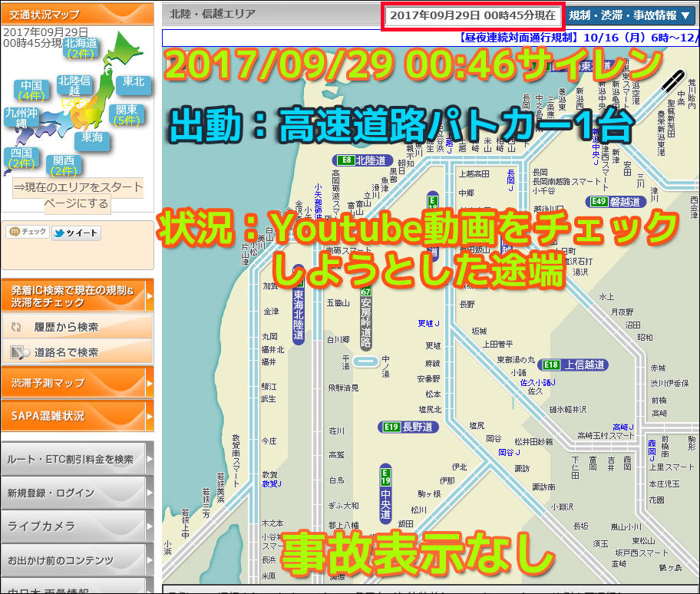The image size is (700, 594).
Task: Click 道路名で検索 with magnifier icon
Action: pos(78,352)
